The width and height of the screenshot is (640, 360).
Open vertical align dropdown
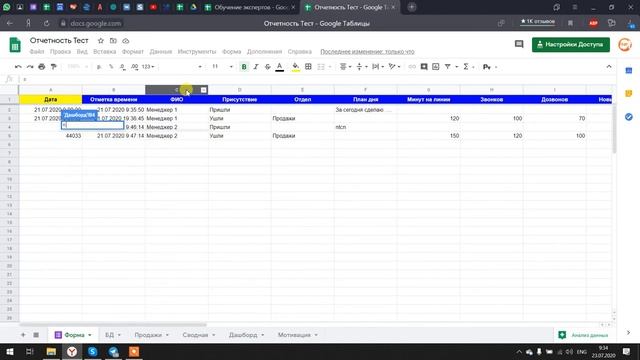[362, 67]
